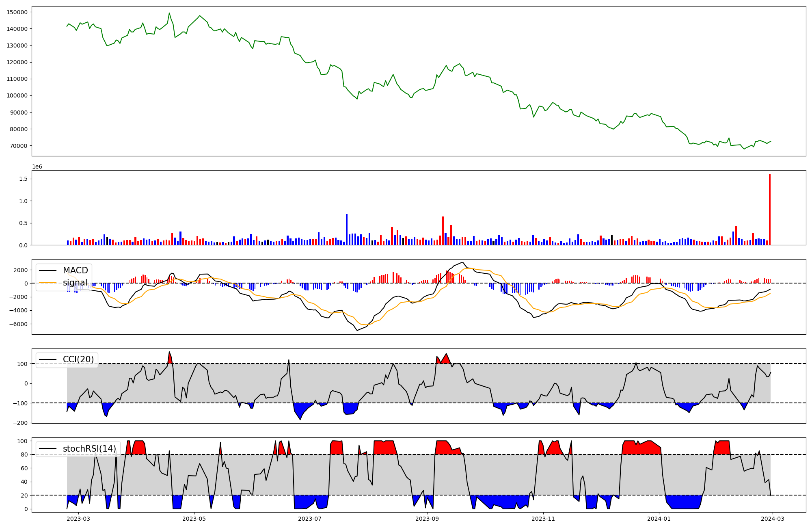This screenshot has height=528, width=812.
Task: Click the 150000 price axis tick label
Action: (17, 12)
